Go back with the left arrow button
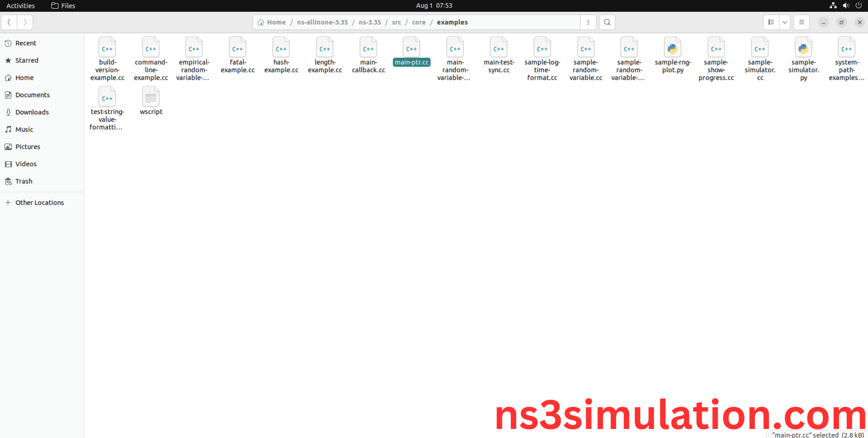This screenshot has height=438, width=868. coord(9,22)
